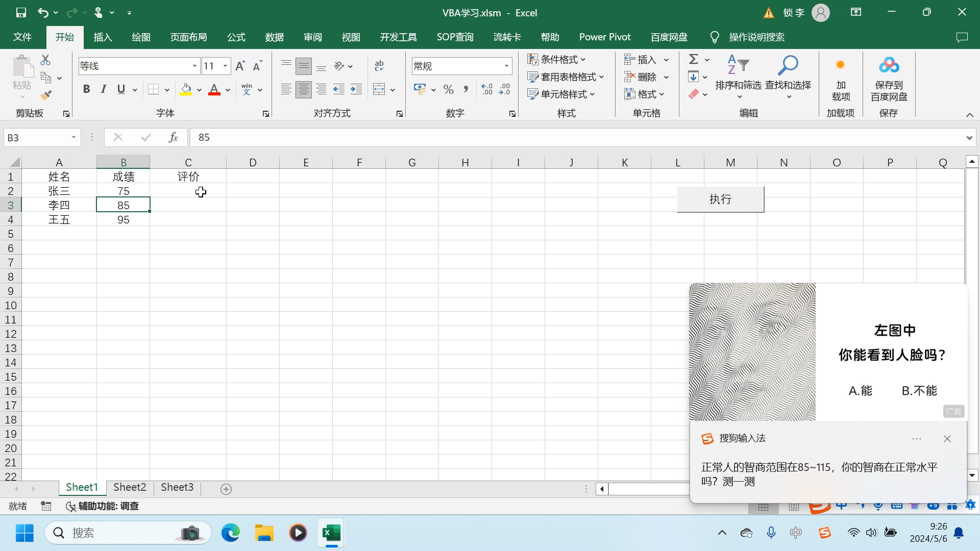Click the Format Painter brush icon

(46, 95)
